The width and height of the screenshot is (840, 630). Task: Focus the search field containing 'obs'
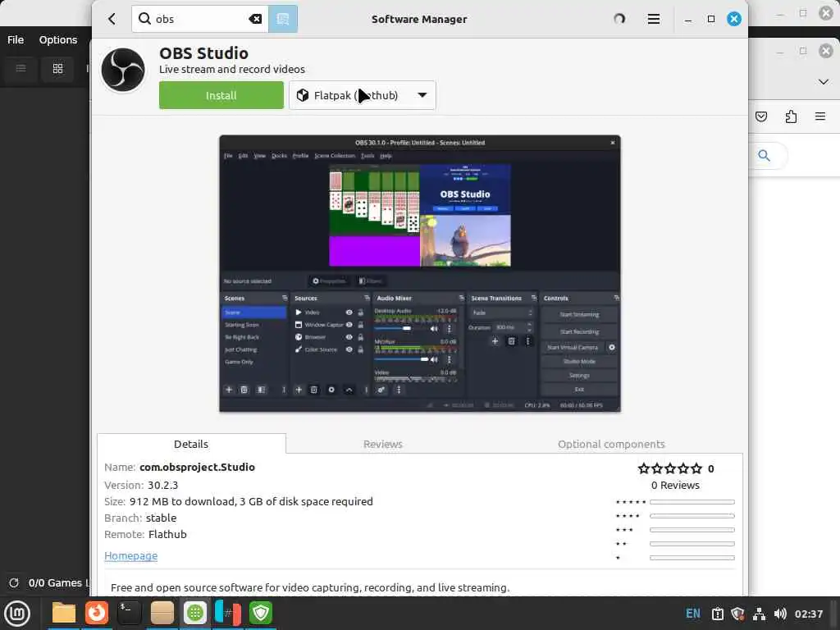pos(200,19)
